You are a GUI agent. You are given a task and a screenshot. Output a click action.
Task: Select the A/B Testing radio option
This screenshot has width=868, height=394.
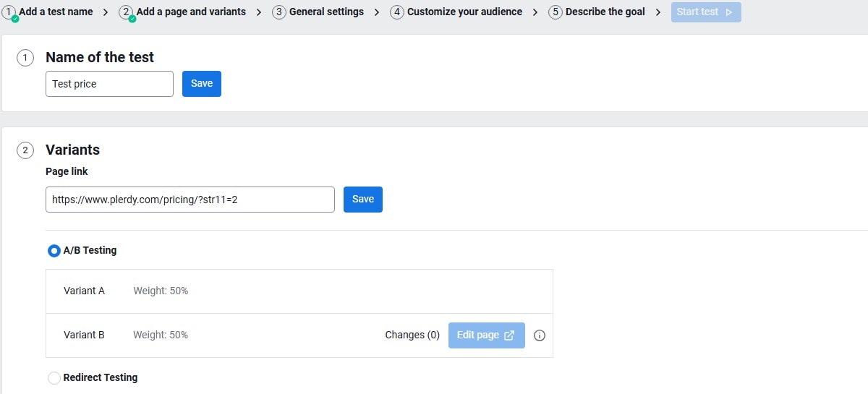tap(54, 251)
